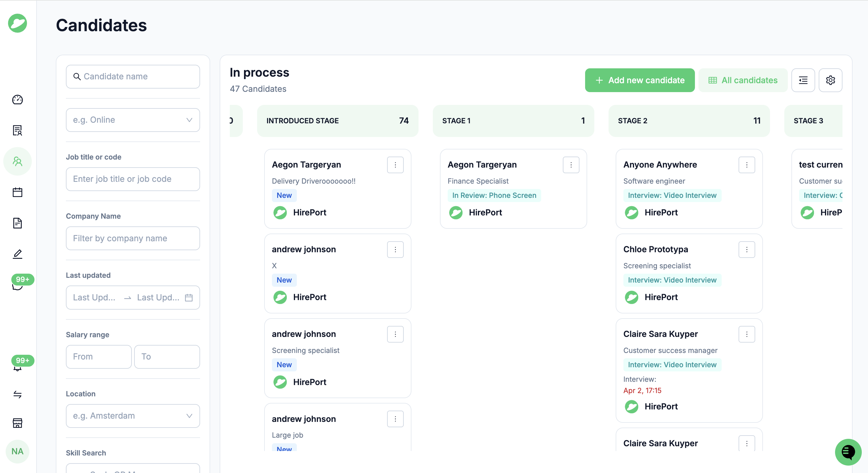Toggle the collapse list view icon
868x473 pixels.
coord(803,80)
